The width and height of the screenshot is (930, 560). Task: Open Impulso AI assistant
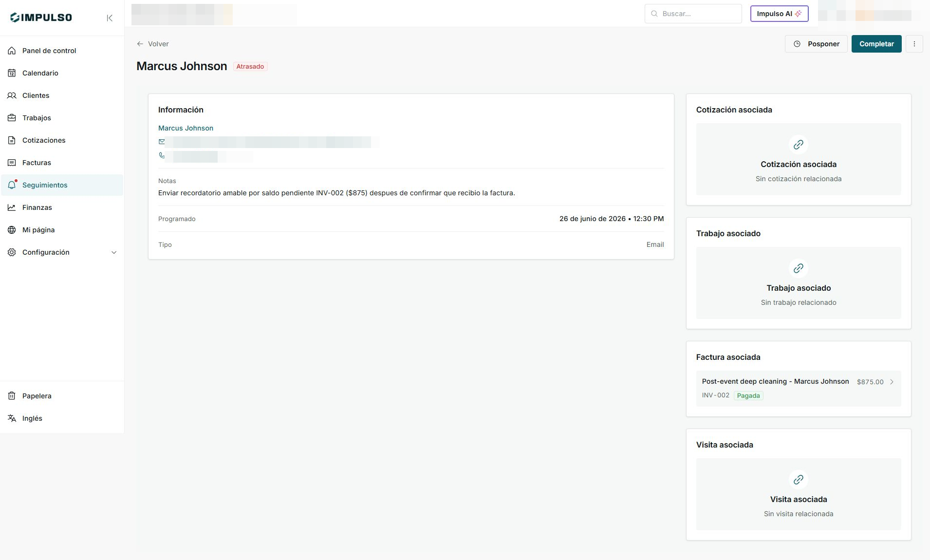tap(779, 14)
